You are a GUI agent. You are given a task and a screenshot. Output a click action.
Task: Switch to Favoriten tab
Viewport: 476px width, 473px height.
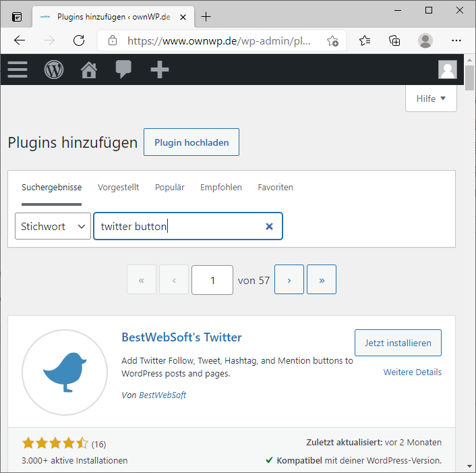click(x=275, y=187)
